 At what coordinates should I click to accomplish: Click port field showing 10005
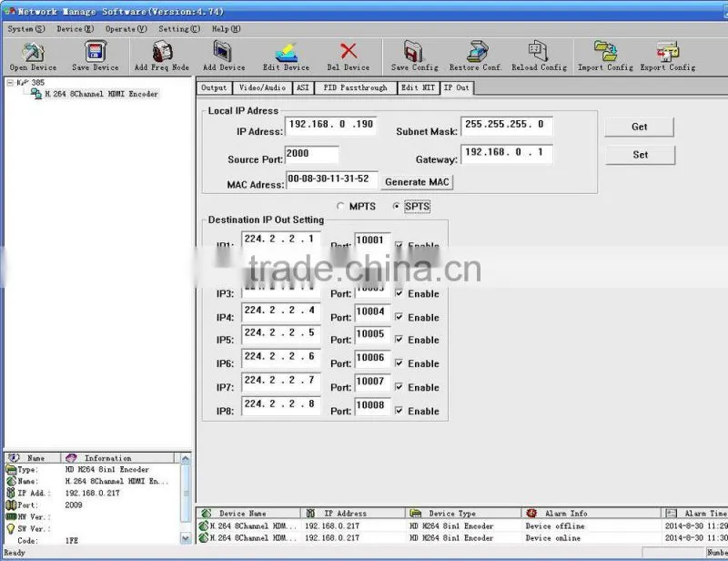click(x=372, y=334)
